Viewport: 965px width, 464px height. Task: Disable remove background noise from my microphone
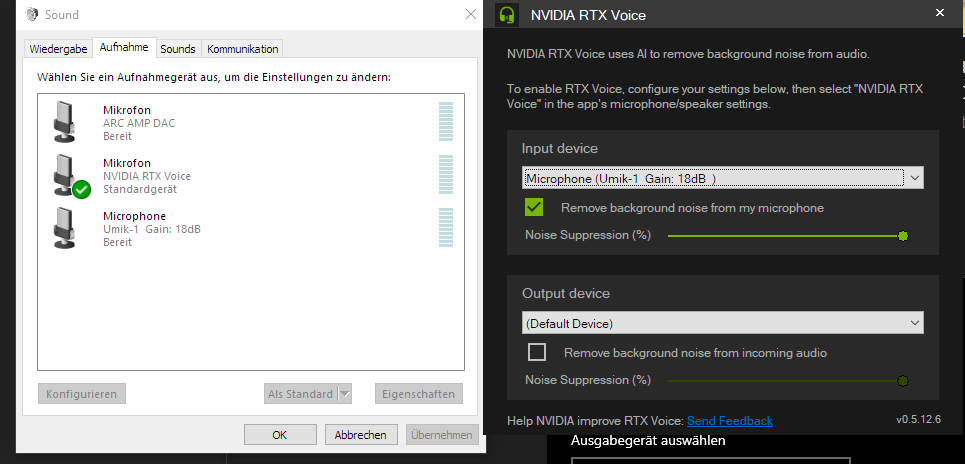[x=534, y=207]
